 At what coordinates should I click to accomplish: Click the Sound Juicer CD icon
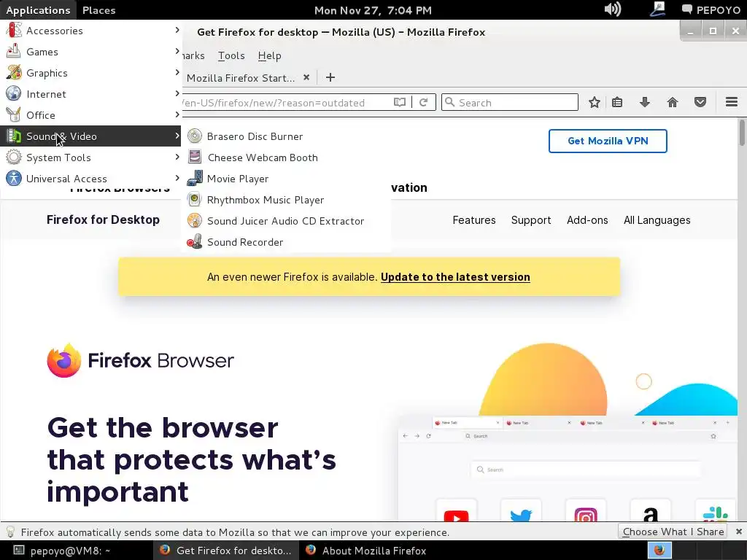click(x=194, y=221)
